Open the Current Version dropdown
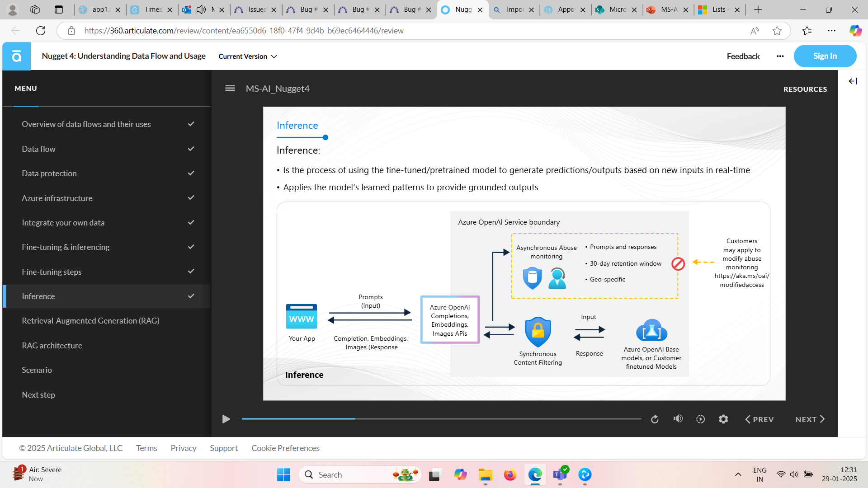 (247, 56)
